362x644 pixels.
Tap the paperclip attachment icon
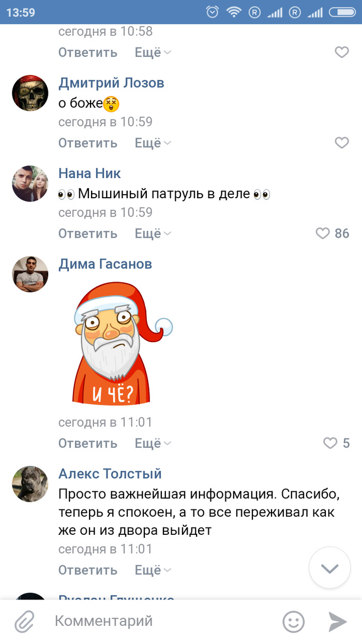(24, 621)
